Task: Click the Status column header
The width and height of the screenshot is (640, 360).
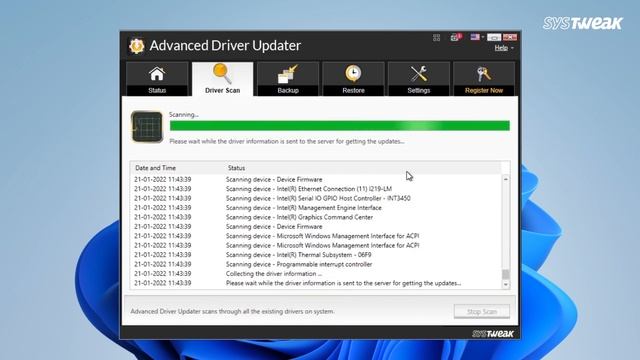Action: tap(236, 168)
